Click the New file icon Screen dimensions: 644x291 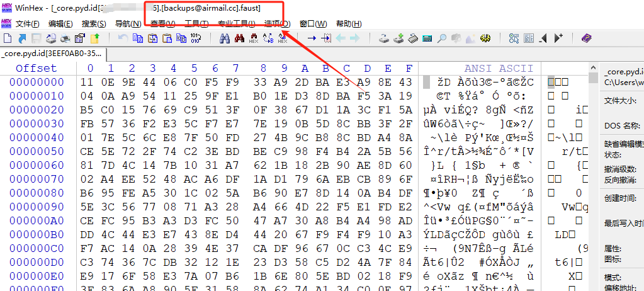pyautogui.click(x=9, y=38)
